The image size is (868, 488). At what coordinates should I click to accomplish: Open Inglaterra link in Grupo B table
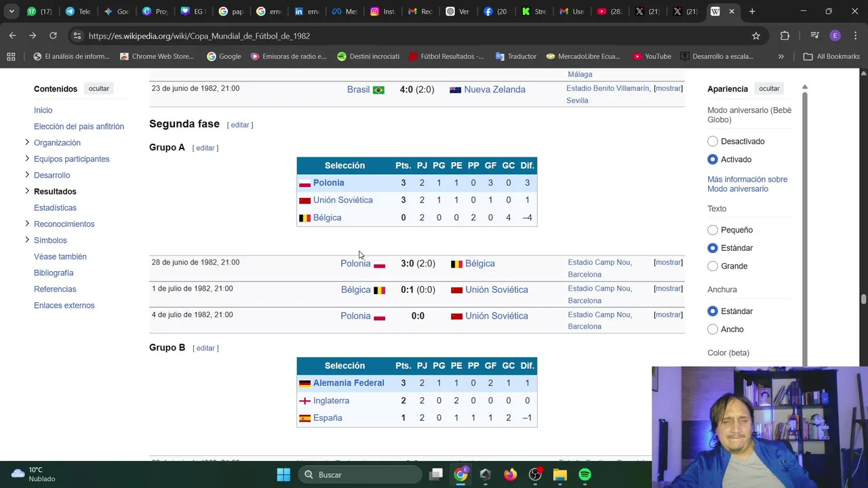(331, 401)
